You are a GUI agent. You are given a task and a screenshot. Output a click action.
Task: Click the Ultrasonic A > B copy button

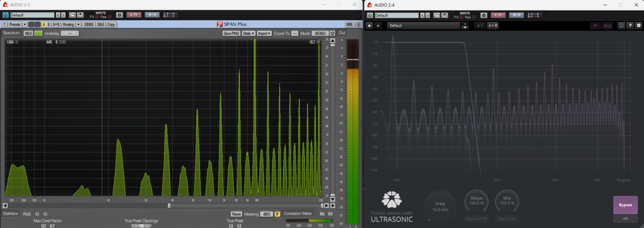(493, 26)
